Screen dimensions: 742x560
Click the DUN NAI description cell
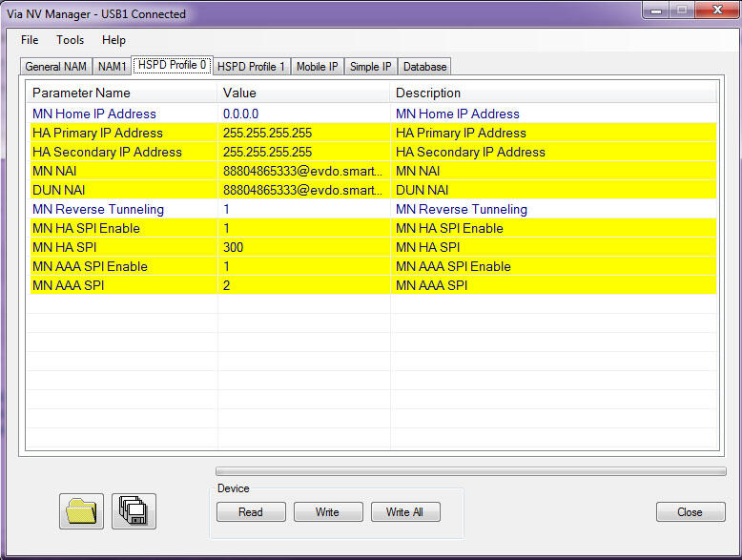point(554,190)
